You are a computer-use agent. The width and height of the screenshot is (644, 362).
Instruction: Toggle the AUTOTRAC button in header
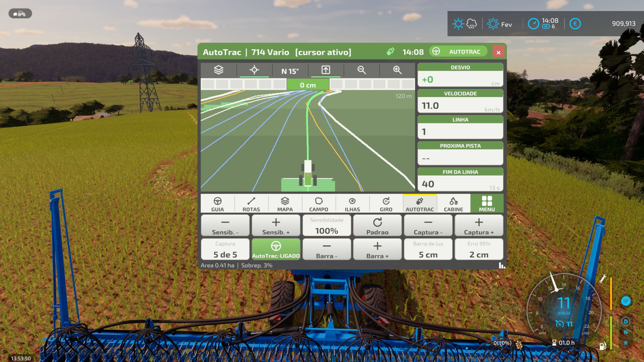pos(458,52)
